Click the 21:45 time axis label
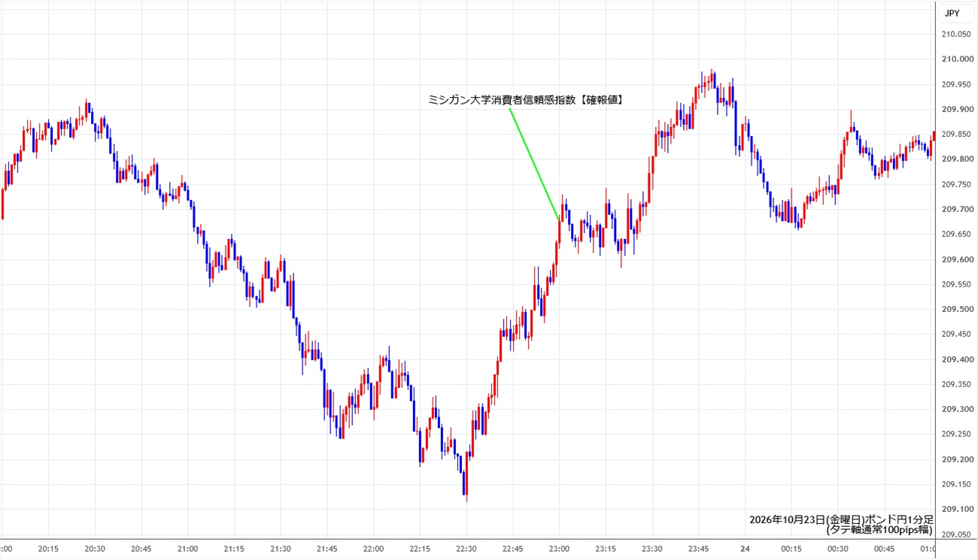Screen dimensions: 978x560 coord(327,549)
